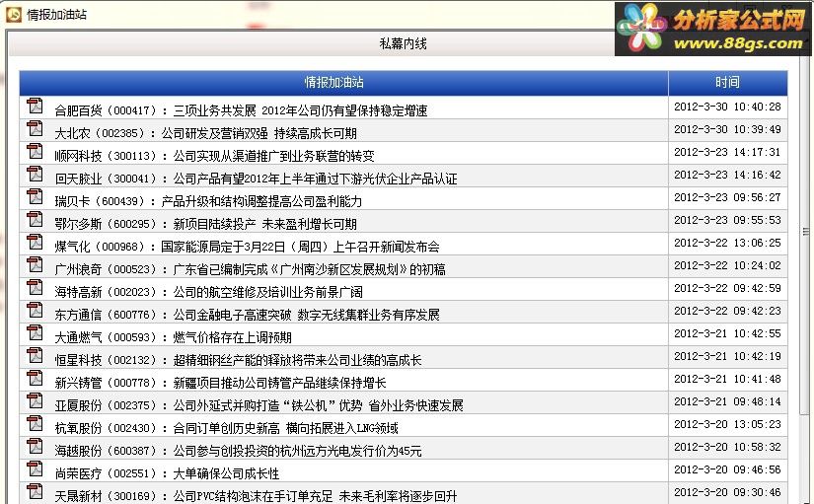The height and width of the screenshot is (504, 814).
Task: Click timestamp 2012-3-20 13:05:23
Action: tap(727, 424)
